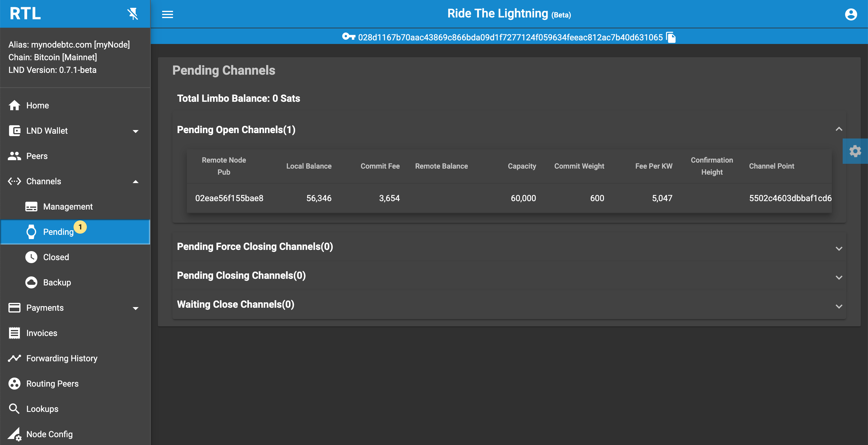Expand the LND Wallet submenu arrow
Screen dimensions: 868x445
tap(135, 131)
